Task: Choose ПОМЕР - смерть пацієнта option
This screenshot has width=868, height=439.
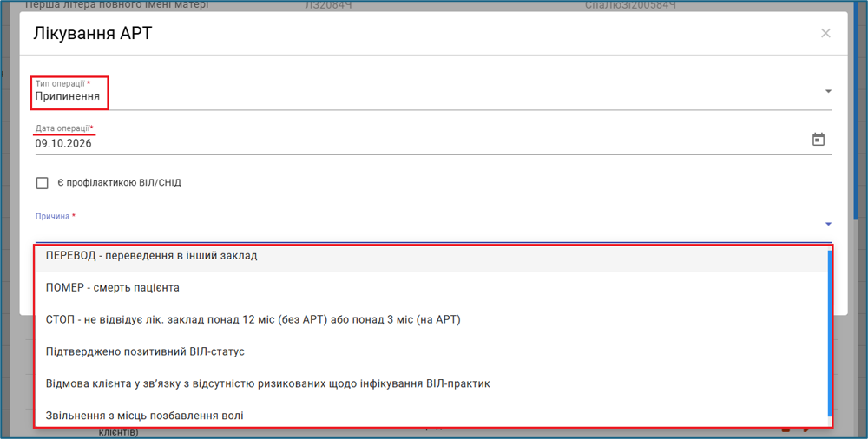Action: (431, 288)
